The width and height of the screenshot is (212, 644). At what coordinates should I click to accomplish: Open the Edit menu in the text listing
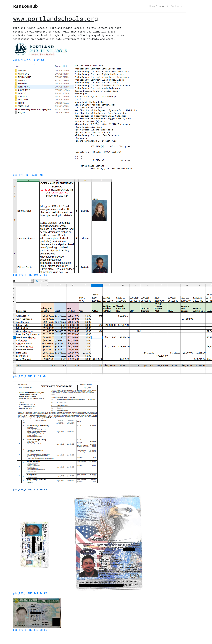coord(81,66)
